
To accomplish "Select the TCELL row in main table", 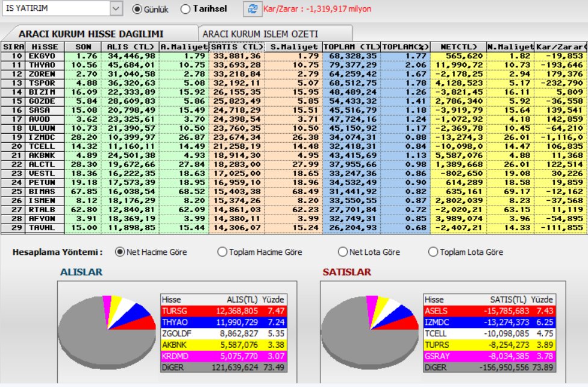I will pyautogui.click(x=294, y=146).
